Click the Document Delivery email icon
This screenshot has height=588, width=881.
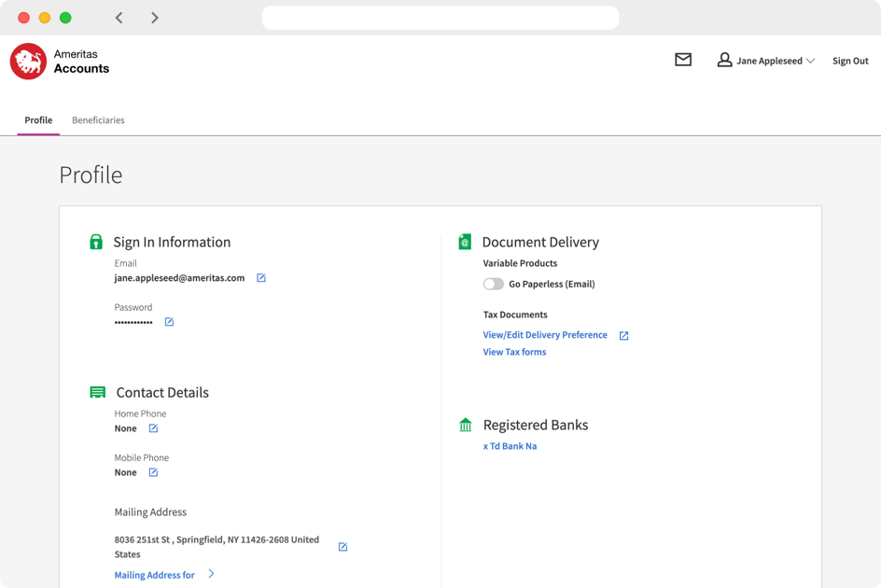(465, 241)
